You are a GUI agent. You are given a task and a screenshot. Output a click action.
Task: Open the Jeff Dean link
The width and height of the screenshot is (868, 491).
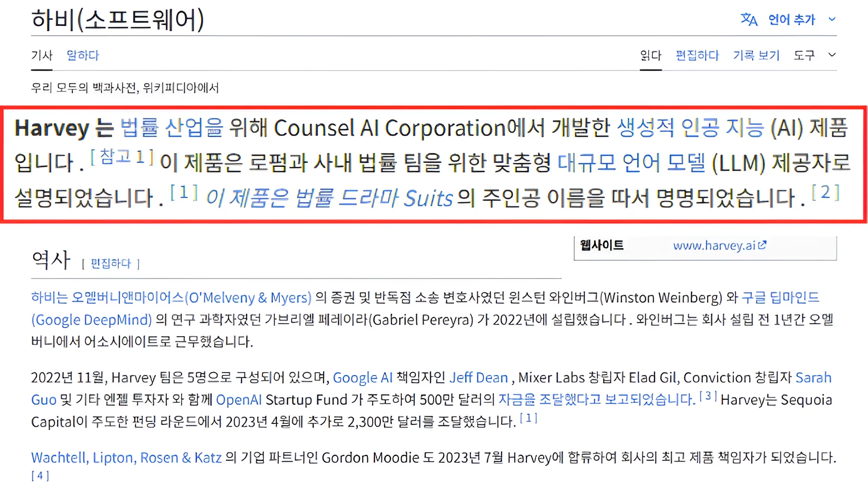pyautogui.click(x=478, y=377)
